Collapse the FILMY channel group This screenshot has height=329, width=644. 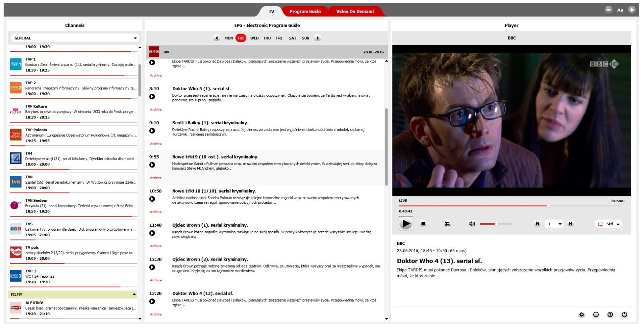pyautogui.click(x=72, y=294)
